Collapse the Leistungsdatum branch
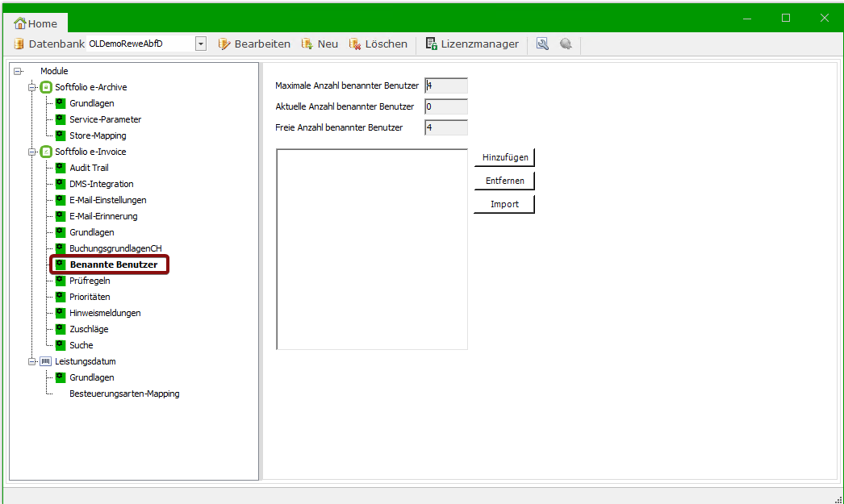 (32, 361)
